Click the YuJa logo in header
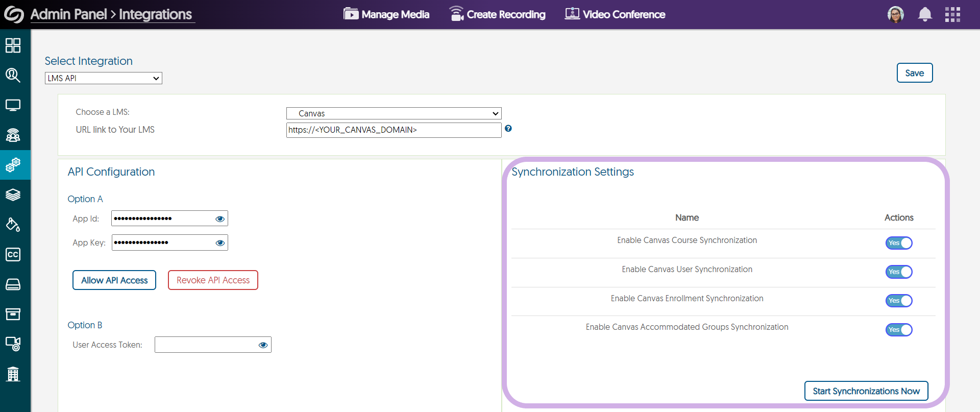 (x=14, y=14)
